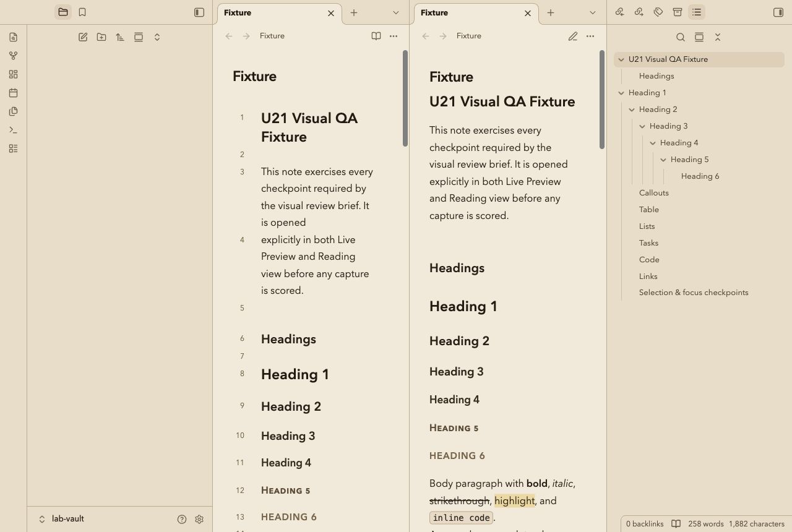792x532 pixels.
Task: Switch right pane to editing view
Action: pos(573,36)
